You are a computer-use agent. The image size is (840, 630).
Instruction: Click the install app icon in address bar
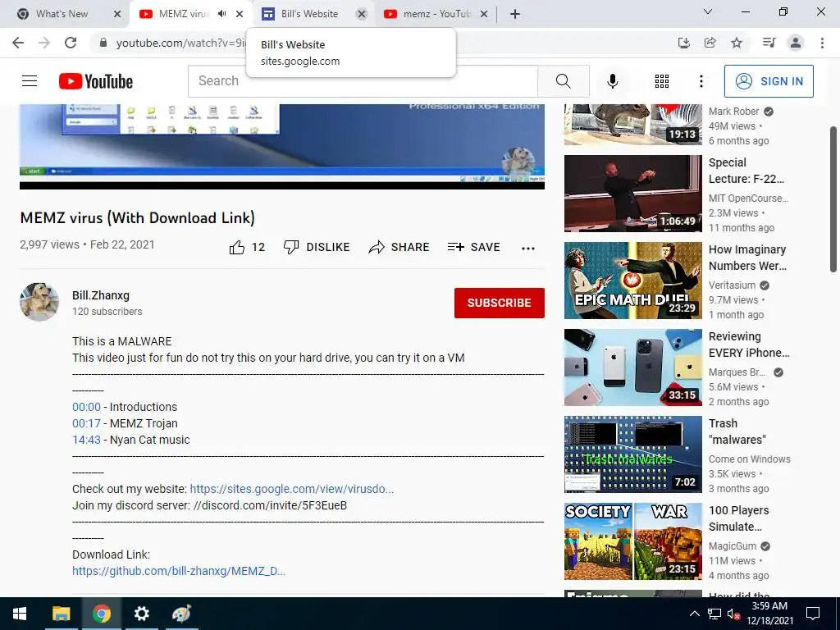tap(683, 43)
